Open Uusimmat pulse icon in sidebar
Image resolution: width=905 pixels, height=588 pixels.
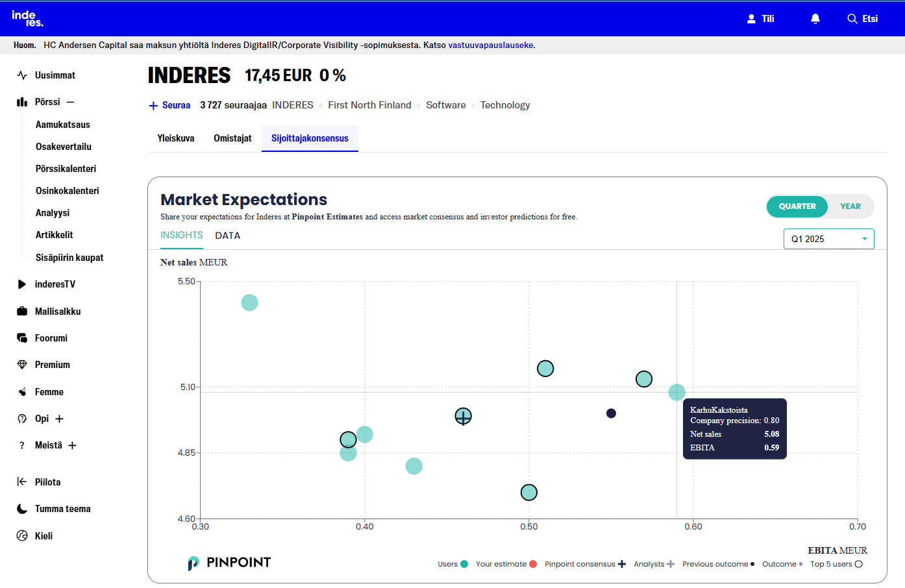coord(22,75)
